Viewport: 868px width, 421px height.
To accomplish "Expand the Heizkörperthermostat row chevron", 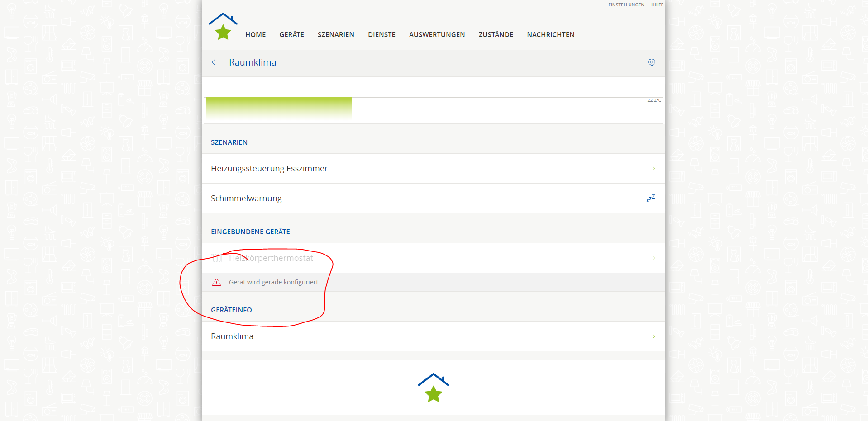I will pos(653,258).
